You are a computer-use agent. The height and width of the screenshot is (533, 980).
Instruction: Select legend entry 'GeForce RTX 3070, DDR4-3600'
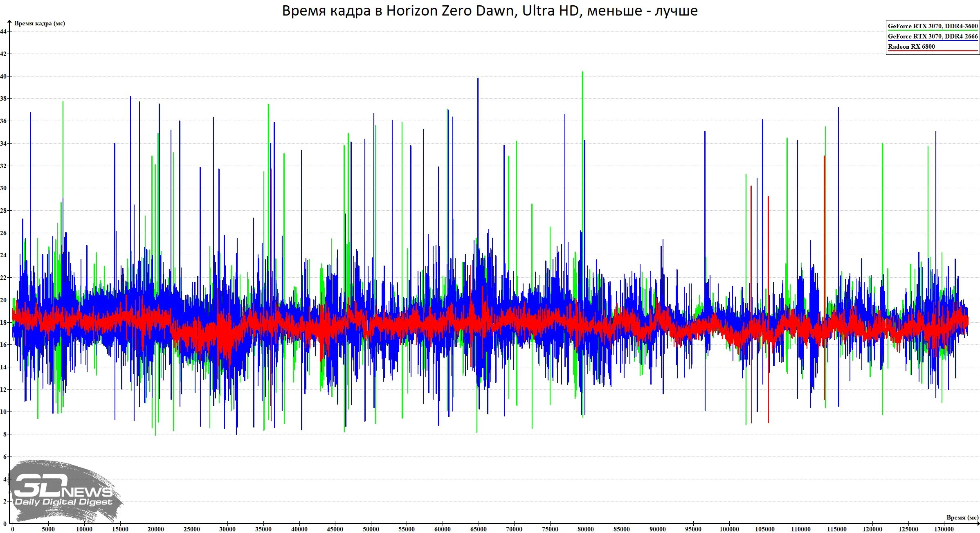[x=933, y=26]
